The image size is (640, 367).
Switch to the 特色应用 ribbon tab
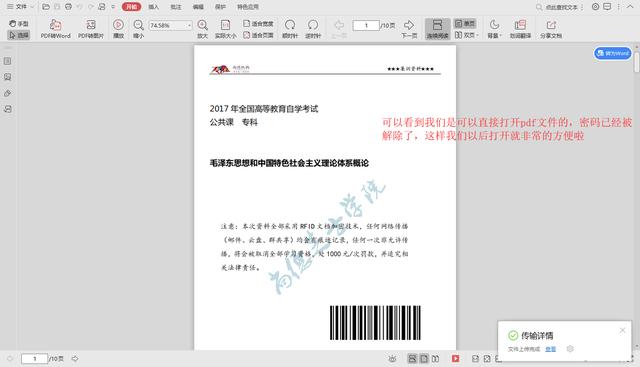(248, 7)
